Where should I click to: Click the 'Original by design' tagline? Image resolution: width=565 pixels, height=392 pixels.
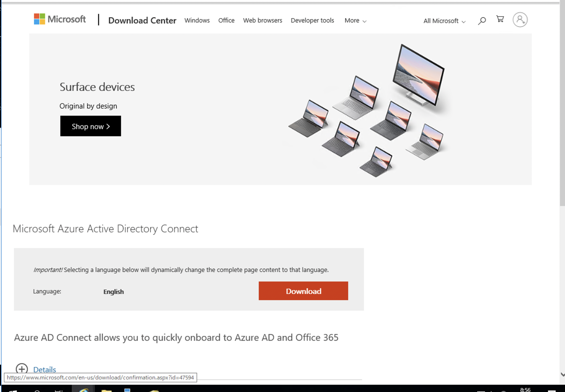(88, 106)
